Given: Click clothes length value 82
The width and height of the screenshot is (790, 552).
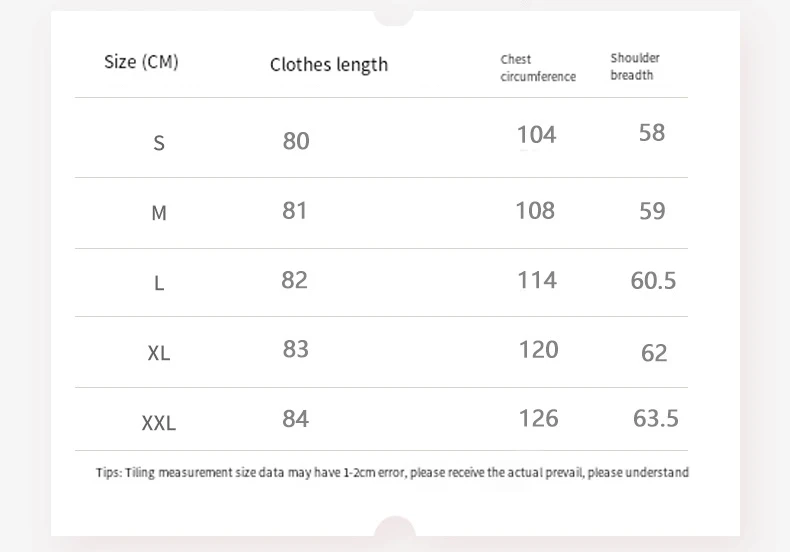Looking at the screenshot, I should tap(294, 280).
